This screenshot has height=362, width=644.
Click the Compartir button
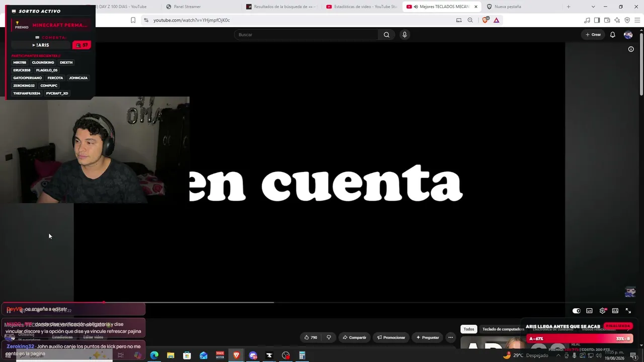(355, 337)
